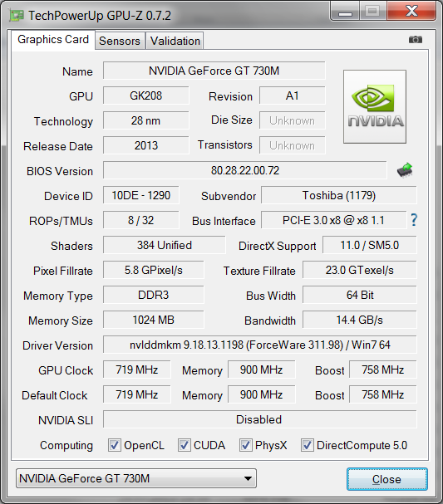Click the NVIDIA logo image
The width and height of the screenshot is (443, 504).
(375, 107)
